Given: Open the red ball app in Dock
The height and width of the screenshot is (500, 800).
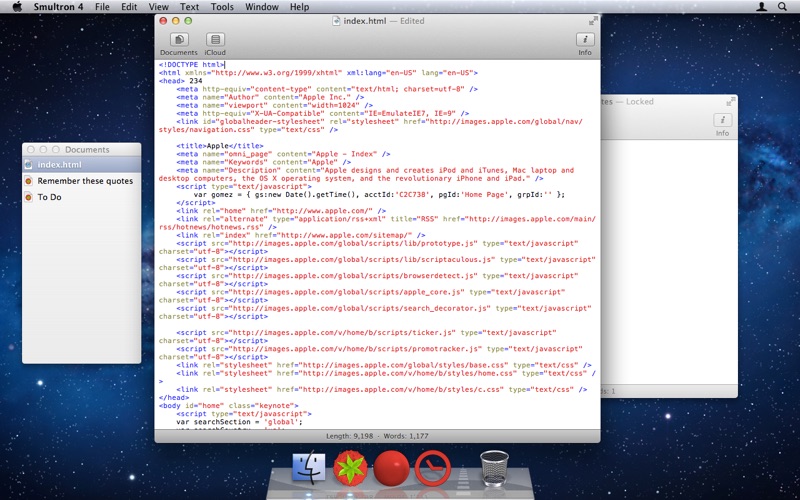Looking at the screenshot, I should coord(391,468).
